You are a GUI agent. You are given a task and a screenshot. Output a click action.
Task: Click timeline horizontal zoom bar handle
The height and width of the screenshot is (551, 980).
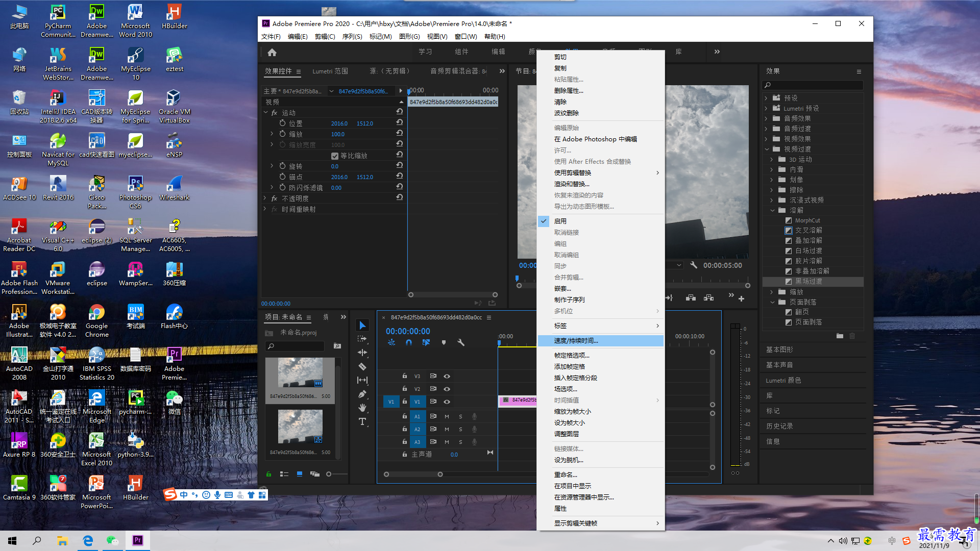coord(440,474)
